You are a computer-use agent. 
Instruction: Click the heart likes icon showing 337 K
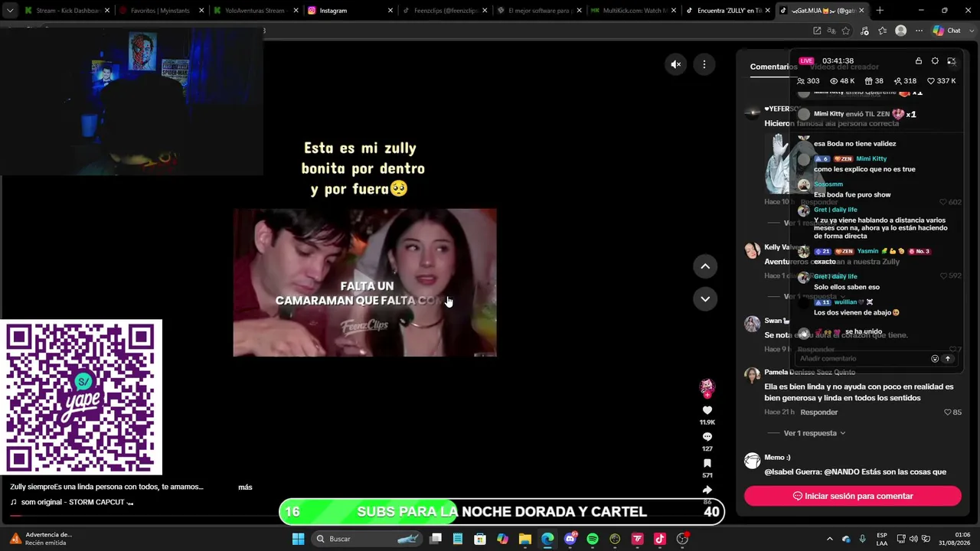tap(931, 81)
